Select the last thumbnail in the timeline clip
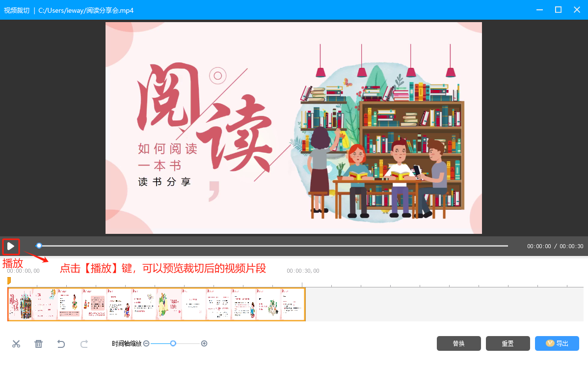The image size is (588, 368). coord(293,305)
